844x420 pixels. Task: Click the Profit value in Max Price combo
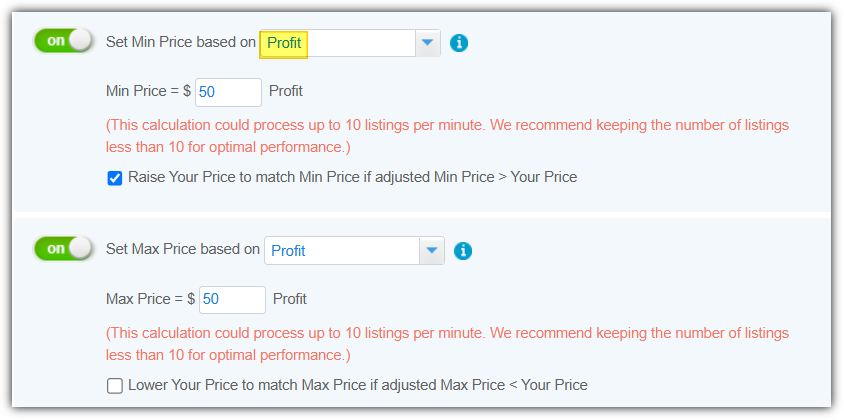pos(288,251)
